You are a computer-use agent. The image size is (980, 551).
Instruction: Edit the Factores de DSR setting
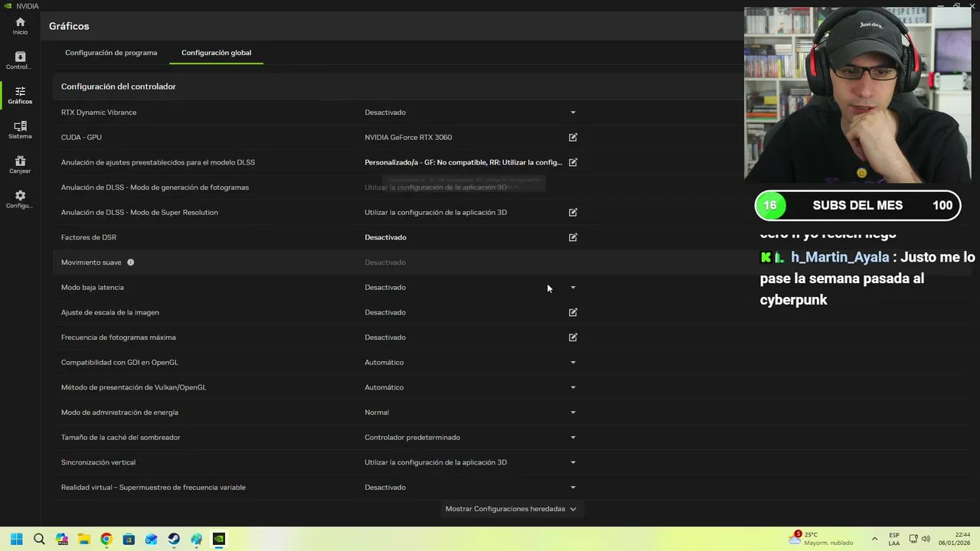pos(573,237)
